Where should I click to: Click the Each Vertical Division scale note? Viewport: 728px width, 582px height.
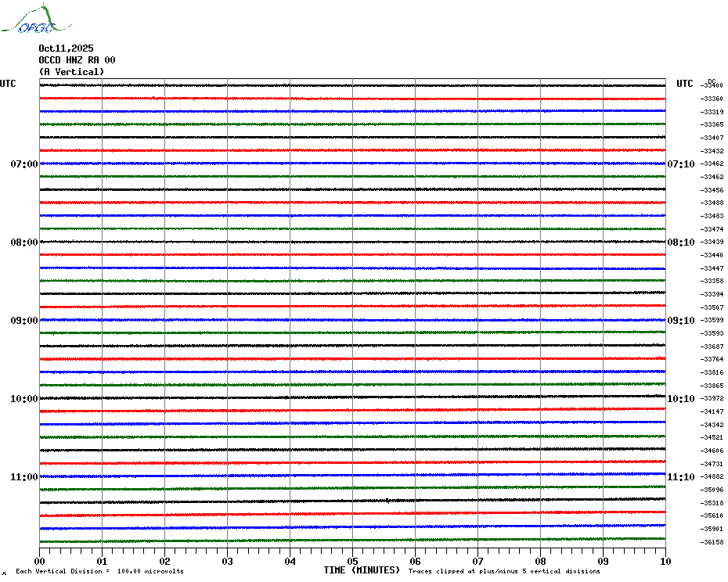click(x=99, y=571)
